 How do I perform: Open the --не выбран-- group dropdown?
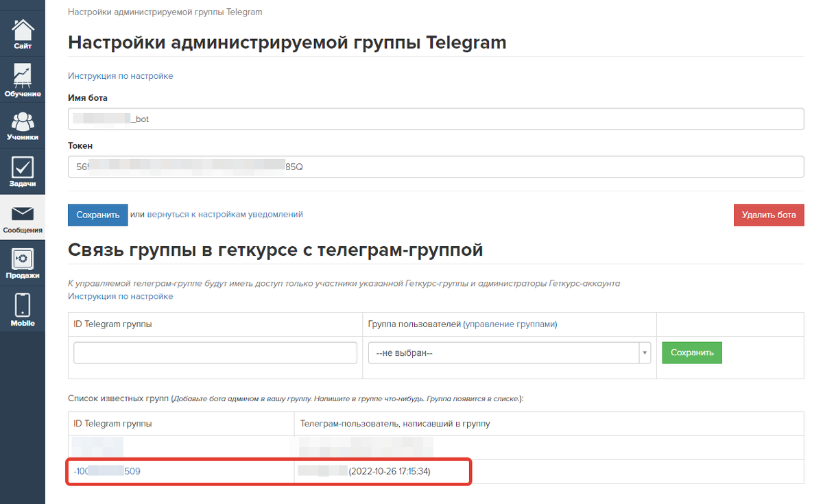(509, 352)
